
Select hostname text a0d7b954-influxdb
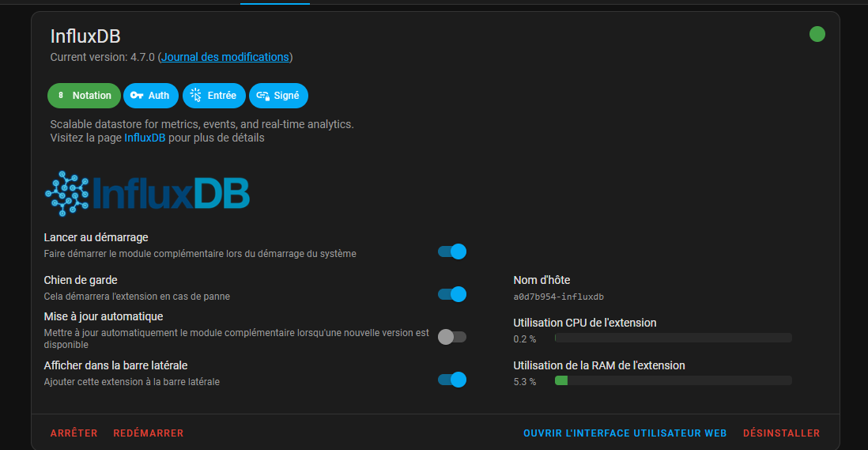pos(559,297)
